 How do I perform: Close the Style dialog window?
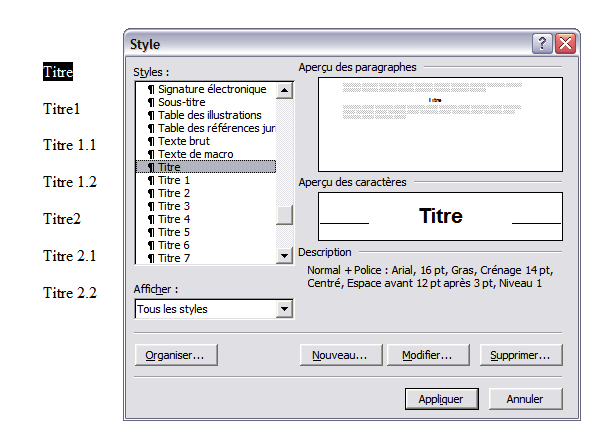coord(565,44)
